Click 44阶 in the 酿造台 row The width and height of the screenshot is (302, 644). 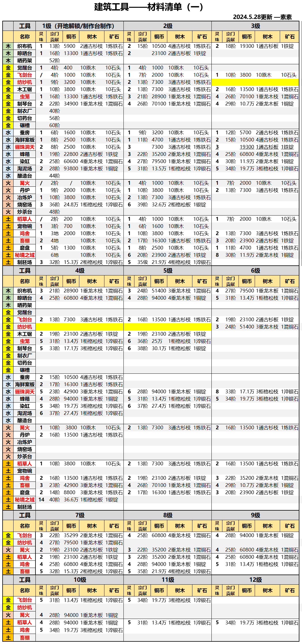(x=55, y=176)
